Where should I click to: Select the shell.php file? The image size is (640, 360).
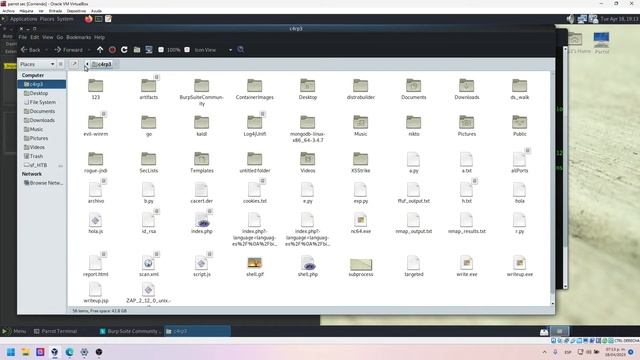coord(308,266)
